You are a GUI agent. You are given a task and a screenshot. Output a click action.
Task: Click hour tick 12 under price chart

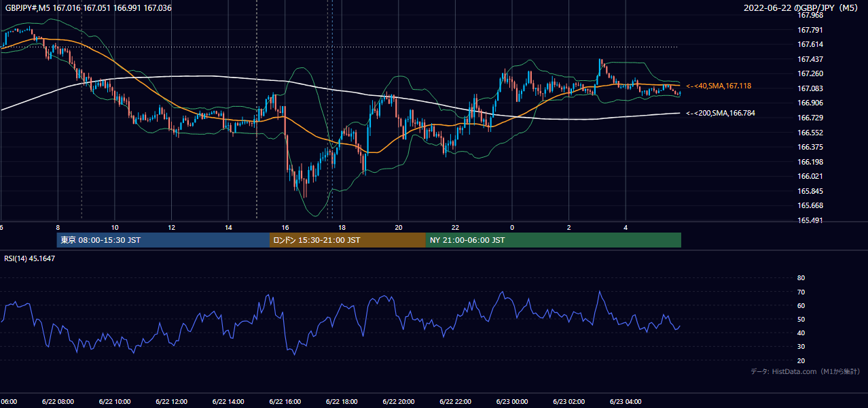tap(172, 228)
